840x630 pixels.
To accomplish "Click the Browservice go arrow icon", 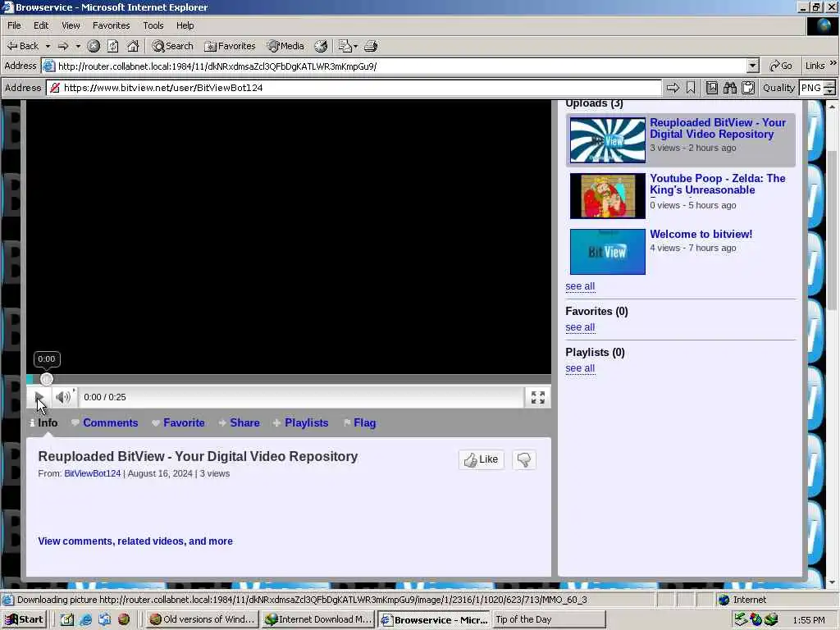I will [x=673, y=88].
